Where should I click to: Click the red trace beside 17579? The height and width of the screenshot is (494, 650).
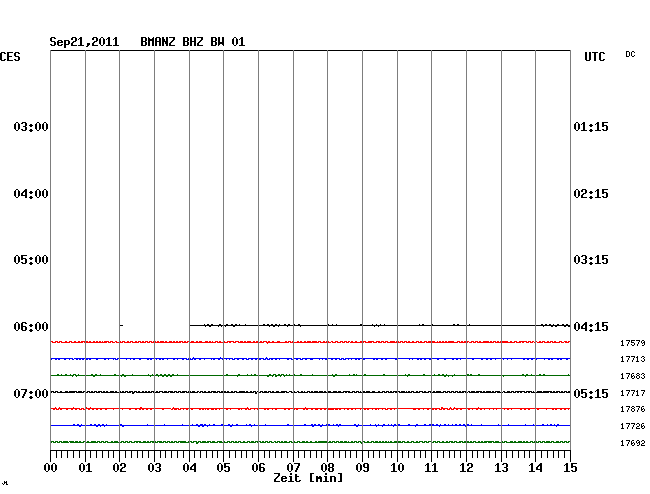pyautogui.click(x=310, y=342)
